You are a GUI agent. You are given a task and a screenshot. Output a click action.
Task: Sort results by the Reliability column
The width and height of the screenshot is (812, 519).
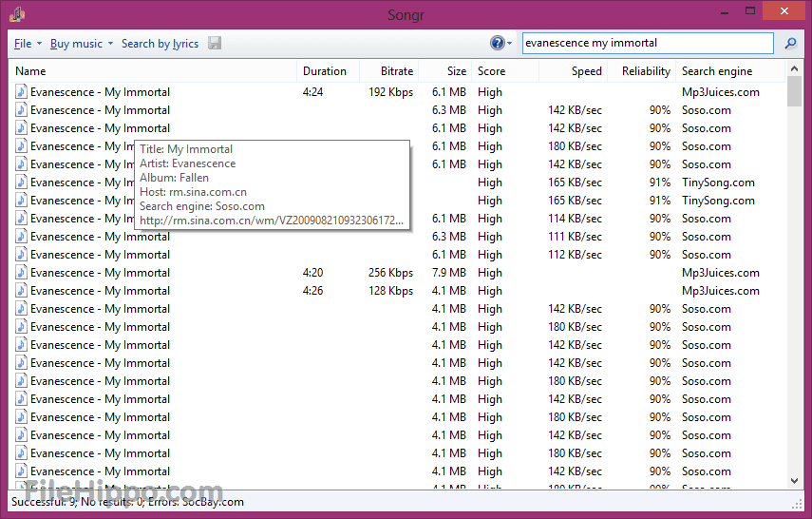click(x=641, y=71)
